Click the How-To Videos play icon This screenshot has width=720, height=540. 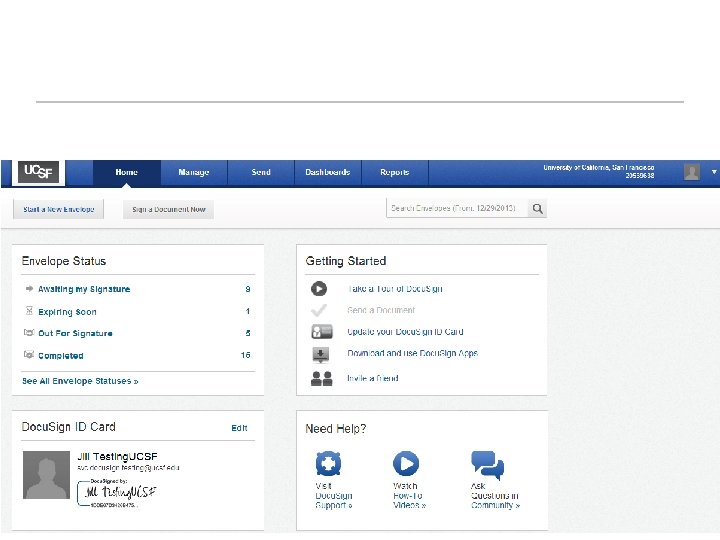pos(406,463)
